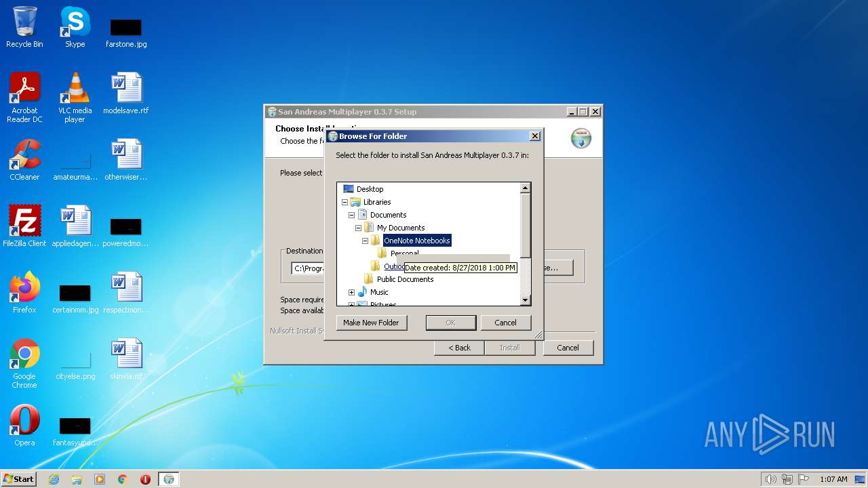868x488 pixels.
Task: Open Acrobat Reader DC shortcut
Action: pos(24,98)
